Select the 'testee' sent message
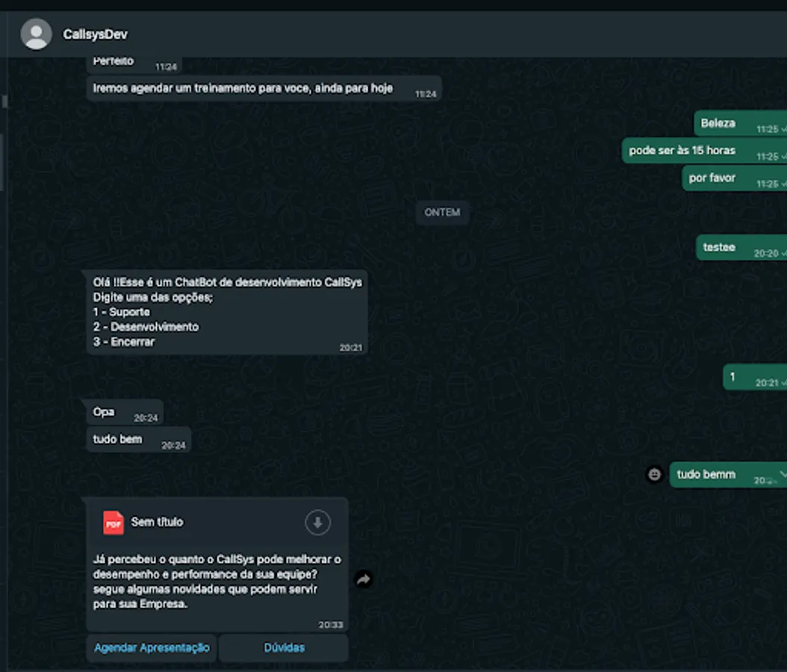 [742, 247]
